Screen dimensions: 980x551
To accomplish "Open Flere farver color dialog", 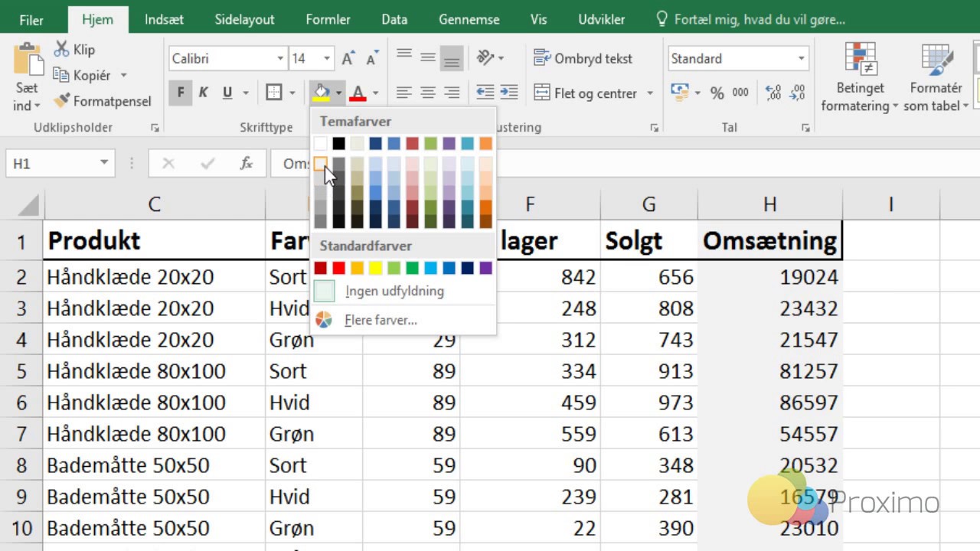I will point(381,320).
